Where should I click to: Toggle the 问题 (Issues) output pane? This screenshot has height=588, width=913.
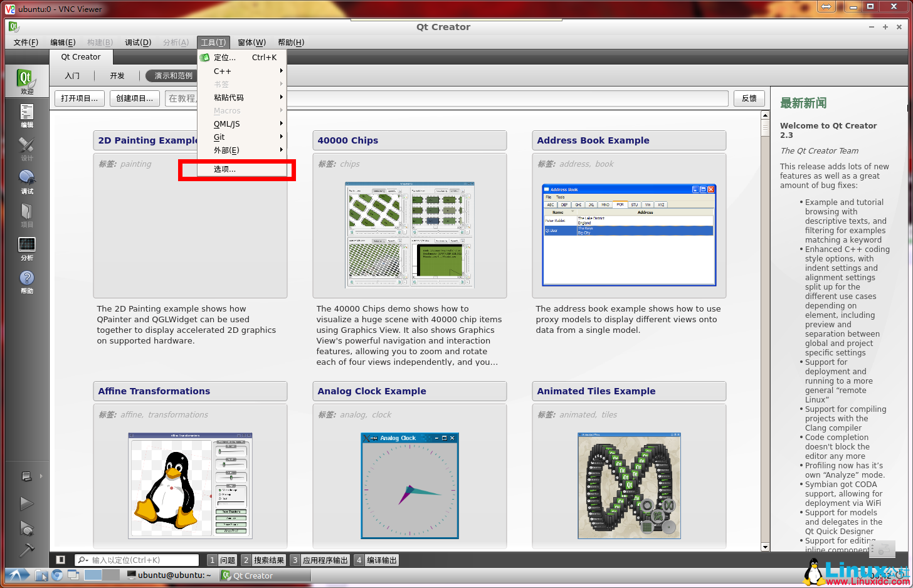pyautogui.click(x=221, y=560)
